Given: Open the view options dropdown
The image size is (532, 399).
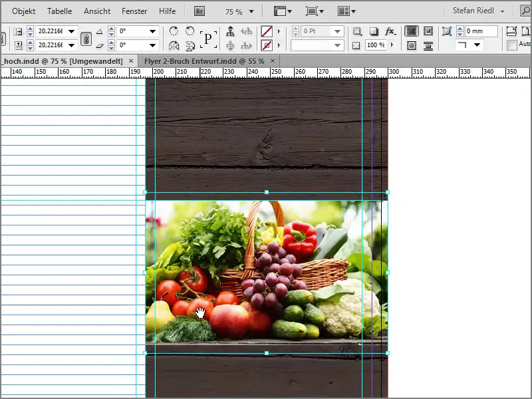Looking at the screenshot, I should [283, 11].
